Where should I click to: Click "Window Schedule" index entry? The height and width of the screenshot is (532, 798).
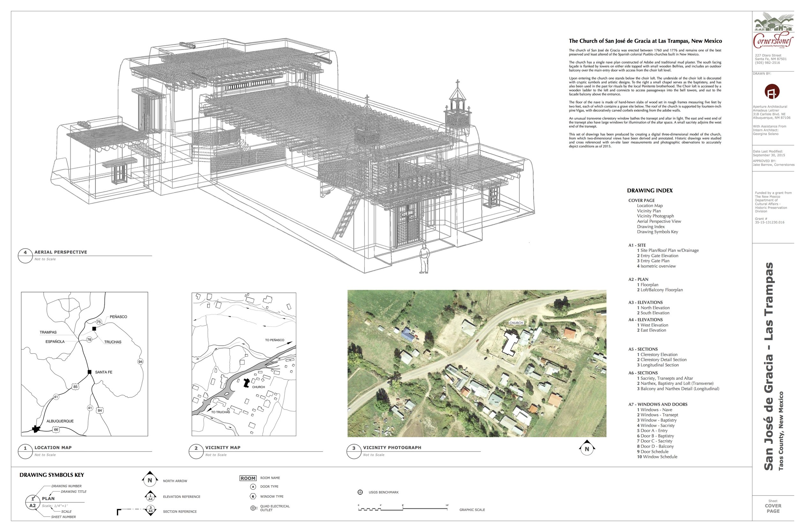point(657,457)
